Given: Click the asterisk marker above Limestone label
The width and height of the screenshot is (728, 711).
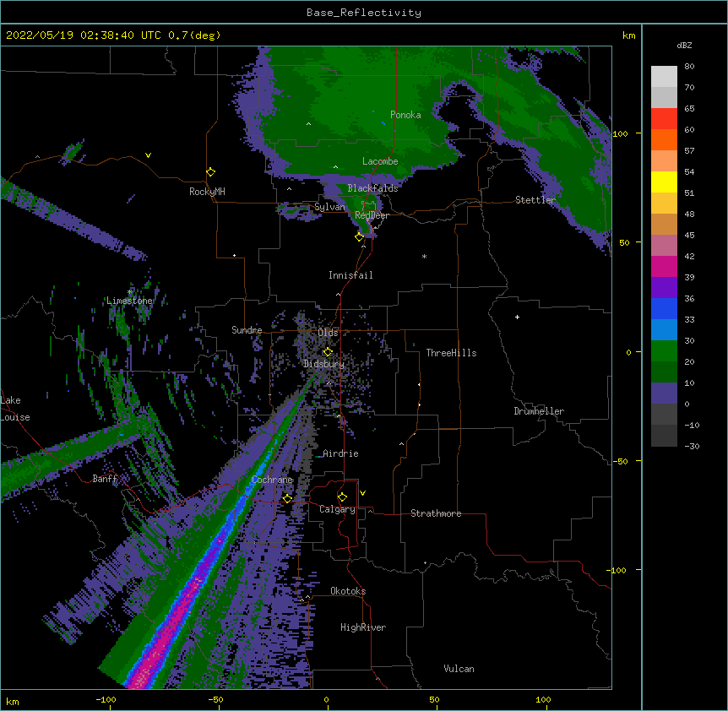Looking at the screenshot, I should (x=129, y=292).
